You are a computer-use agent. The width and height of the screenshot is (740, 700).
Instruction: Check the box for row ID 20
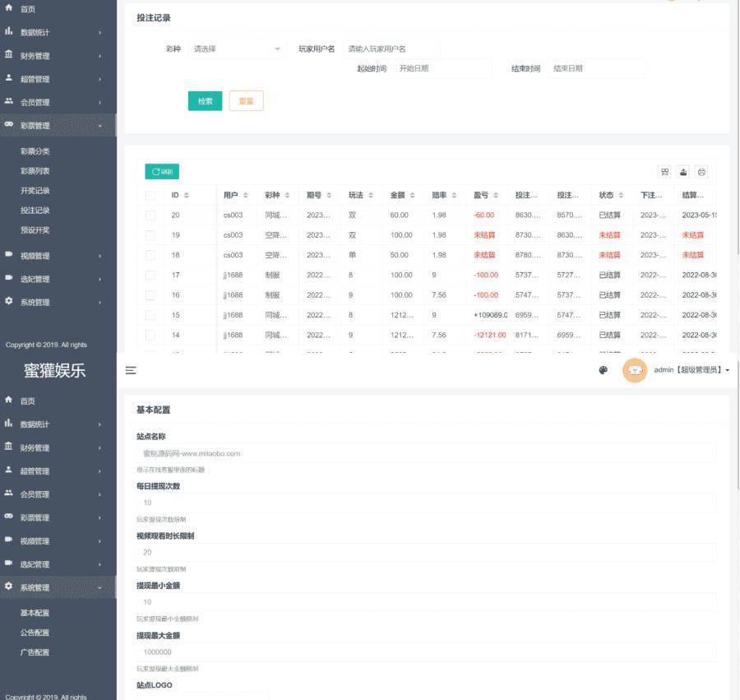150,216
